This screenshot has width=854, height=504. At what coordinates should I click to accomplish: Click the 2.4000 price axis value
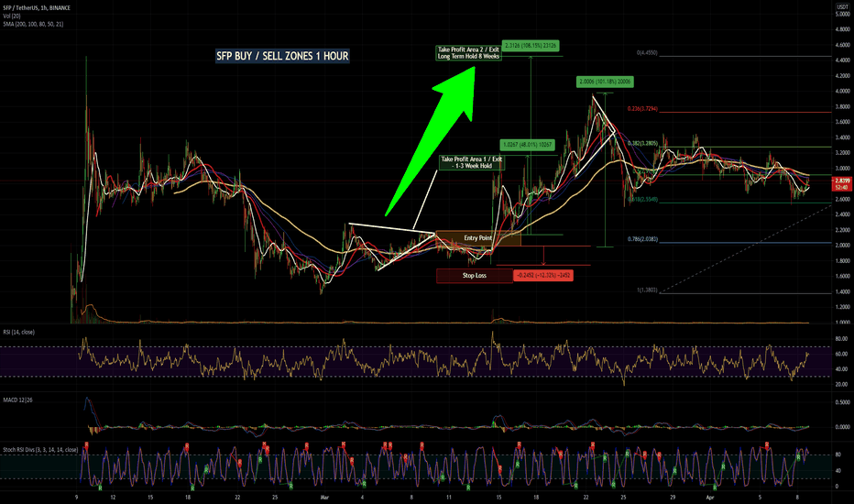(842, 214)
